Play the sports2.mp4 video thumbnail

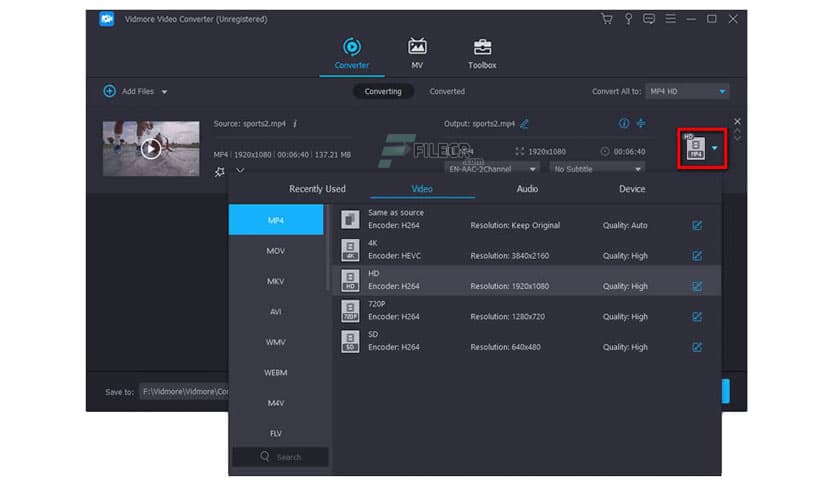click(x=151, y=149)
